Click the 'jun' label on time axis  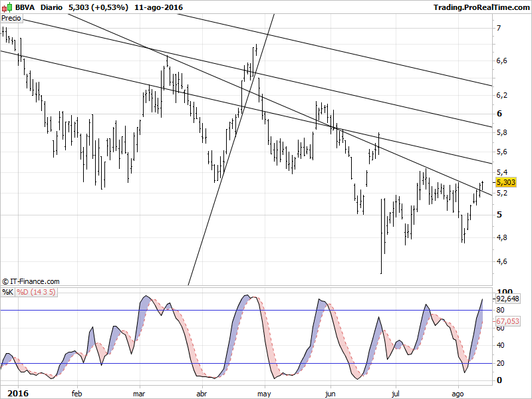330,393
